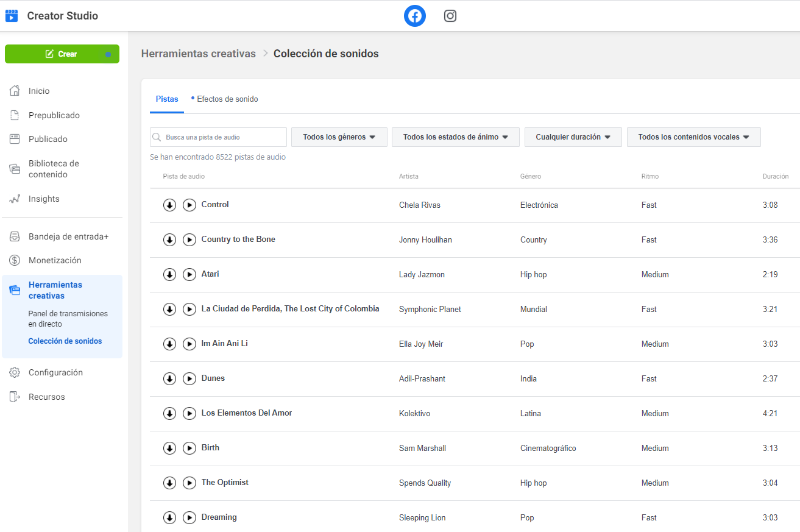Open Configuración in sidebar

point(55,372)
